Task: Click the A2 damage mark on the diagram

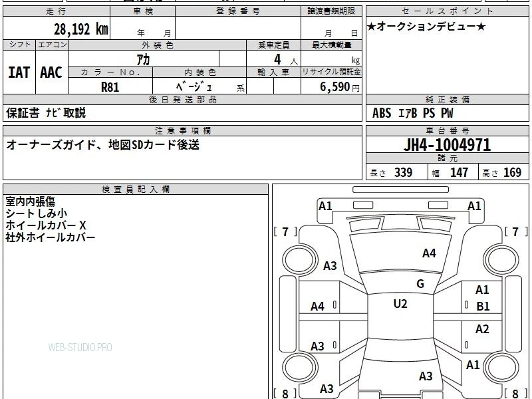Action: (x=482, y=329)
